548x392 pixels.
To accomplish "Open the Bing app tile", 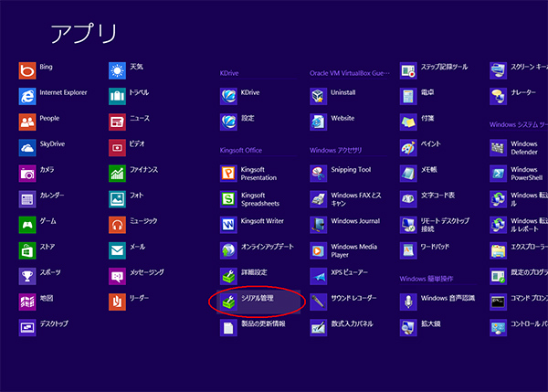I will point(27,70).
